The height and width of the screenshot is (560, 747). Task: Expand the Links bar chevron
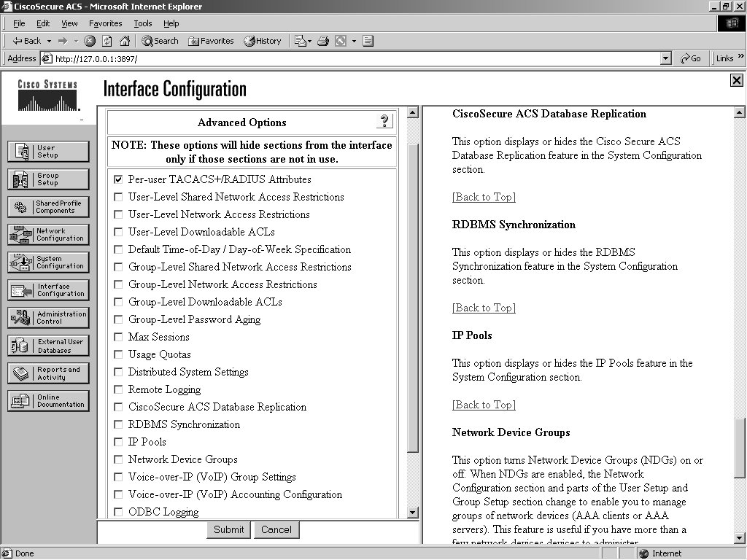pos(741,56)
